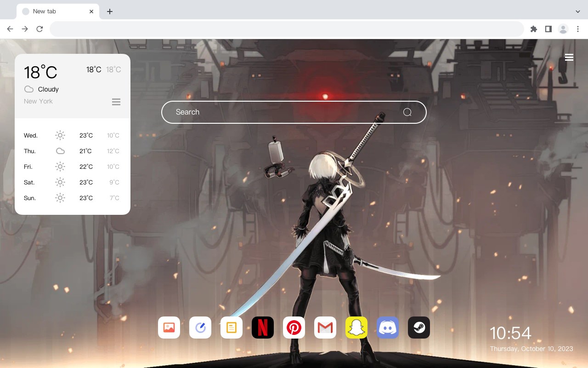588x368 pixels.
Task: Open the Snapchat shortcut
Action: pyautogui.click(x=356, y=328)
